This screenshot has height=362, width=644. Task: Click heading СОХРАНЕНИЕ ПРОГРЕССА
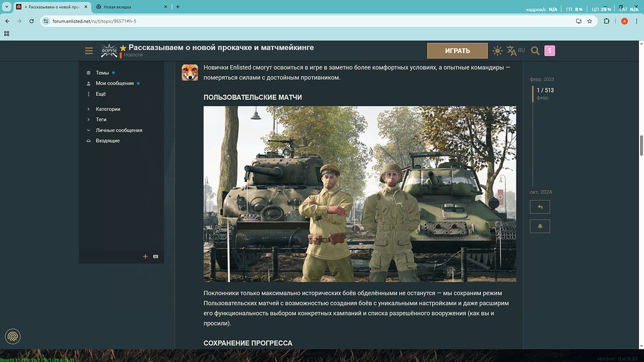click(248, 343)
